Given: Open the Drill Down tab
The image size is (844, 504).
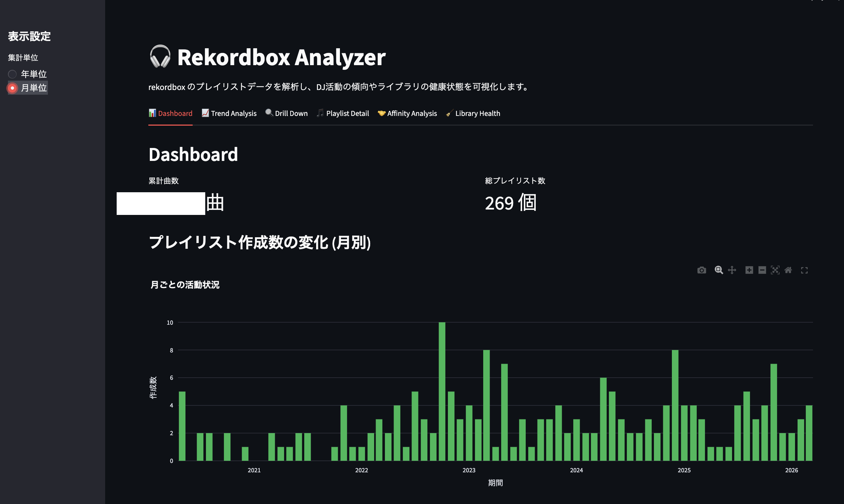Looking at the screenshot, I should (287, 113).
